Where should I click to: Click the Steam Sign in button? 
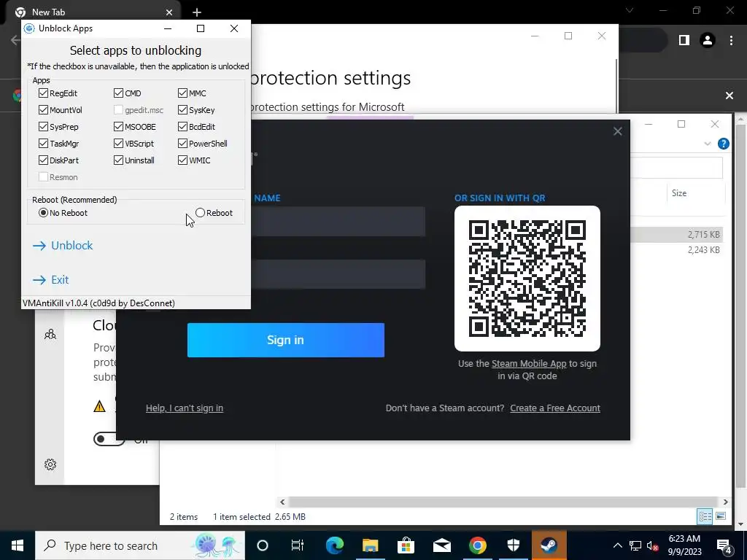(286, 340)
